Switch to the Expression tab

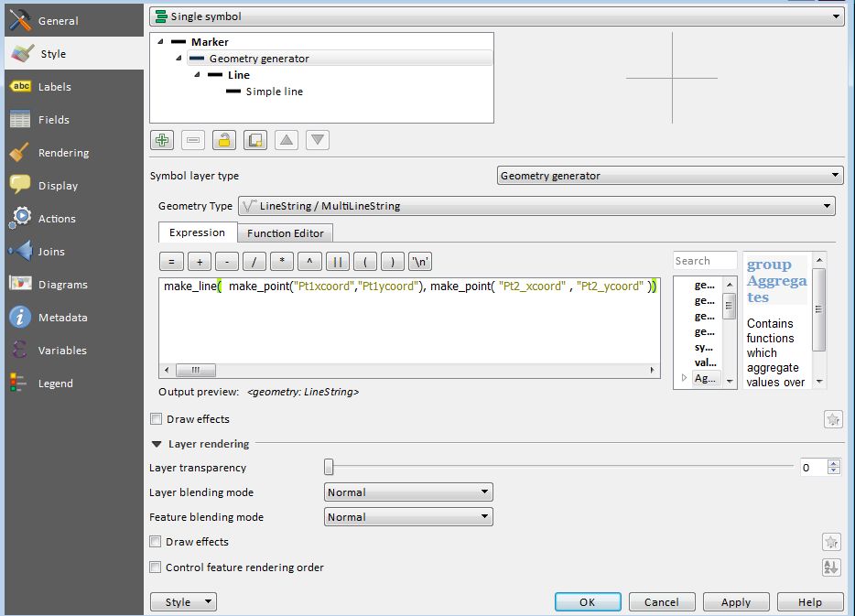tap(198, 232)
